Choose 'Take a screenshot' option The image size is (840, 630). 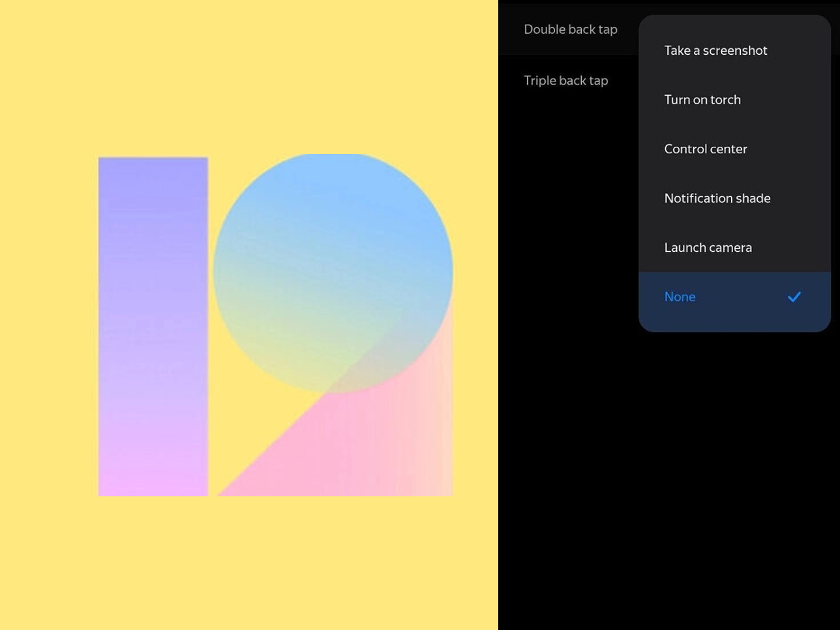[x=734, y=50]
